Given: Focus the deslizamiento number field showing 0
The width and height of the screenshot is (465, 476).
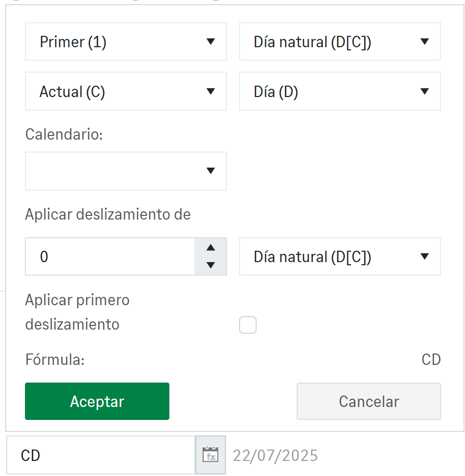Looking at the screenshot, I should 110,256.
